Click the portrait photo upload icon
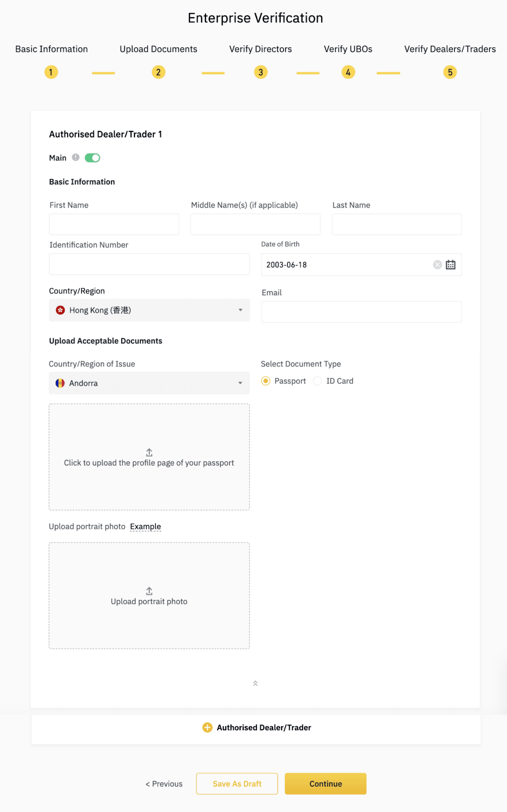 149,591
